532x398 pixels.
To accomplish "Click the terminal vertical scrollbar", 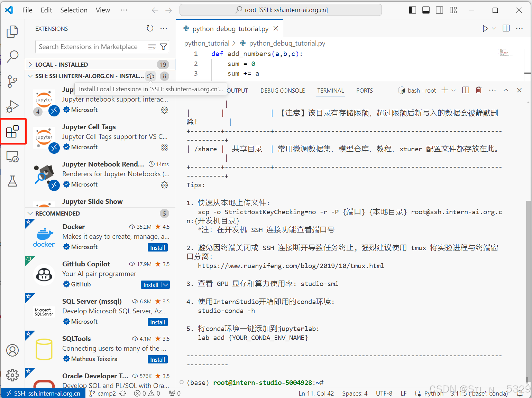I will tap(528, 292).
